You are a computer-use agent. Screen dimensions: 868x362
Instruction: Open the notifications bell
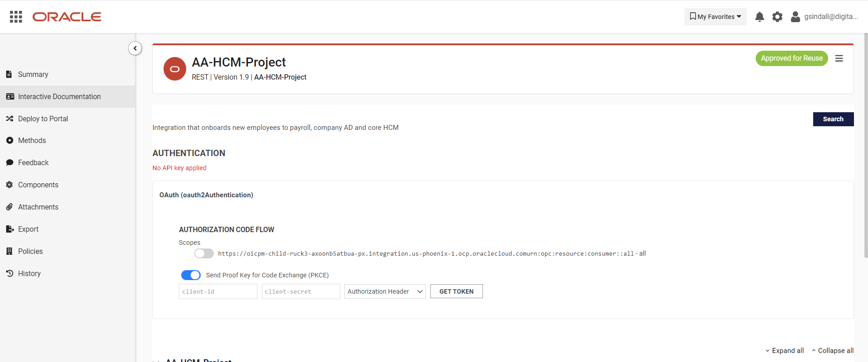click(x=760, y=17)
